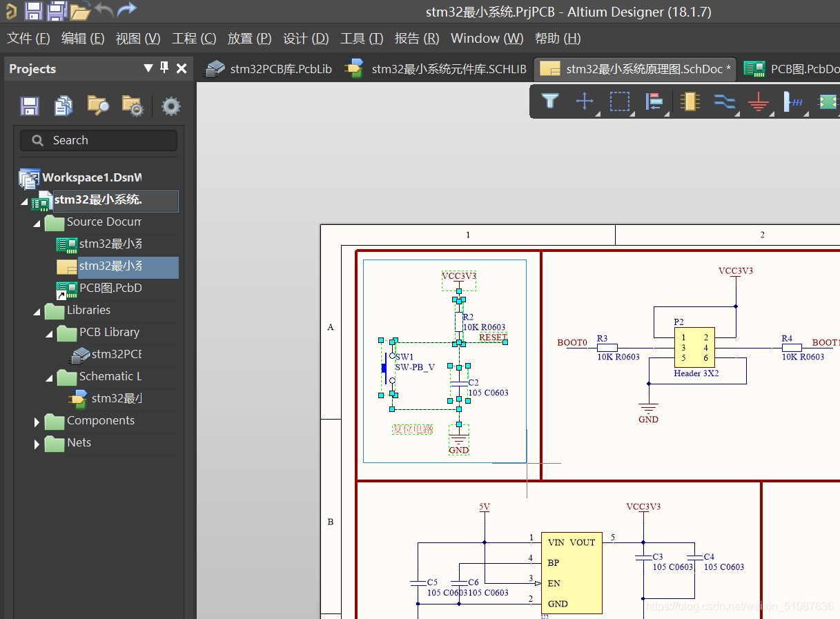Viewport: 840px width, 619px height.
Task: Toggle the Projects panel pin
Action: (164, 68)
